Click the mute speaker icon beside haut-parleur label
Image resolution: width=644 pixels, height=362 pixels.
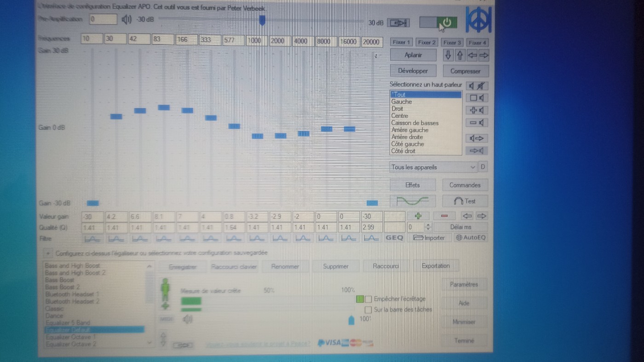[x=477, y=85]
